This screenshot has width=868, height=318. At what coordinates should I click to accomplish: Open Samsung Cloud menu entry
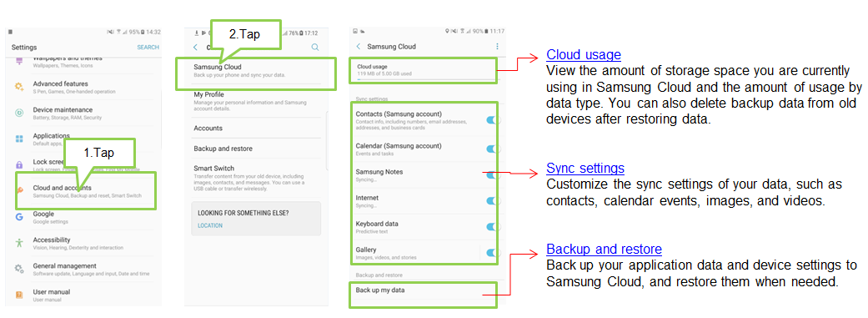coord(256,70)
